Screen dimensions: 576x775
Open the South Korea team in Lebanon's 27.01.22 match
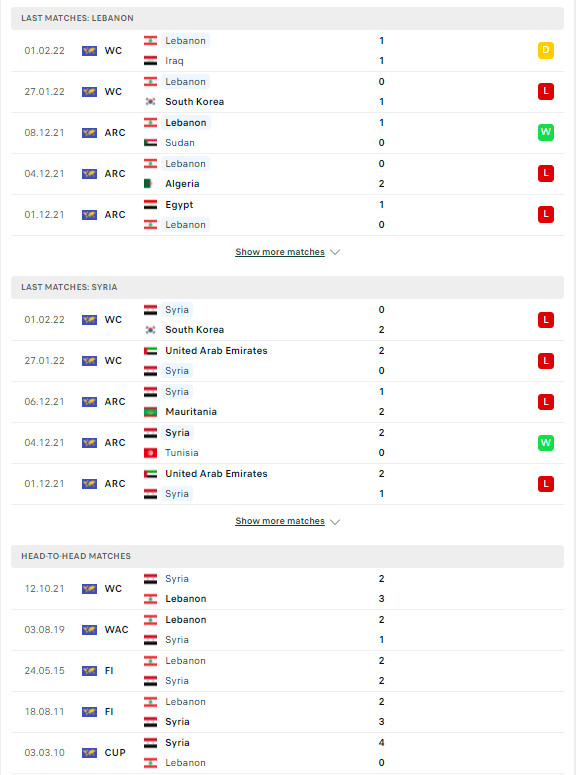coord(194,102)
